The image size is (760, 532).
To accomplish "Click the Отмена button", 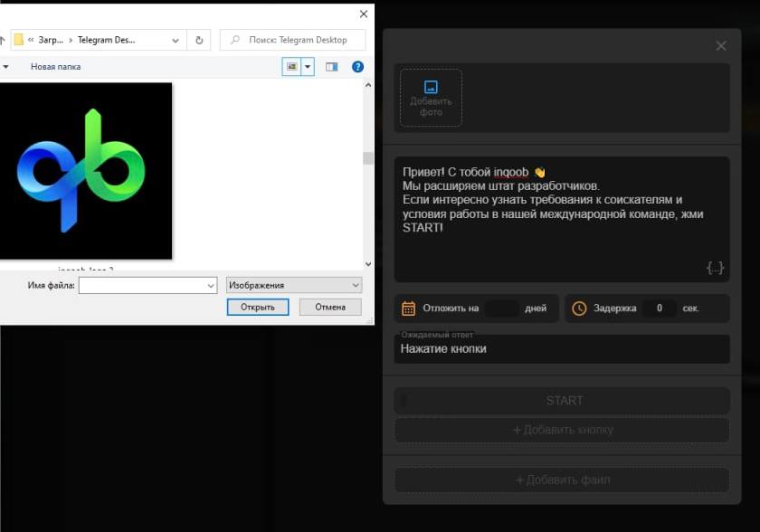I will (x=330, y=308).
